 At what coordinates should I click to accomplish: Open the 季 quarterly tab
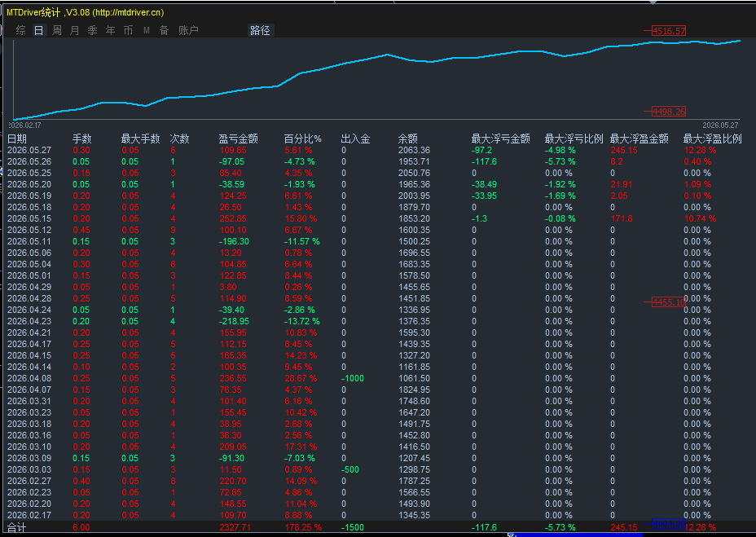(x=93, y=30)
